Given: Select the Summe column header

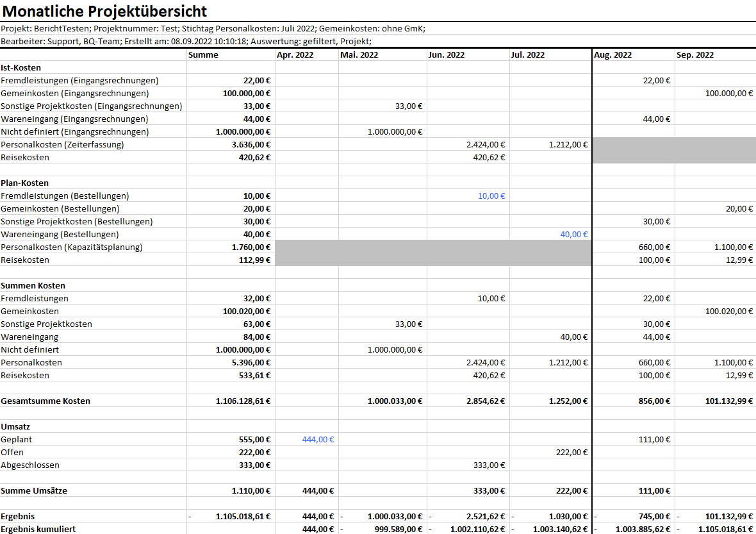Looking at the screenshot, I should click(x=203, y=54).
